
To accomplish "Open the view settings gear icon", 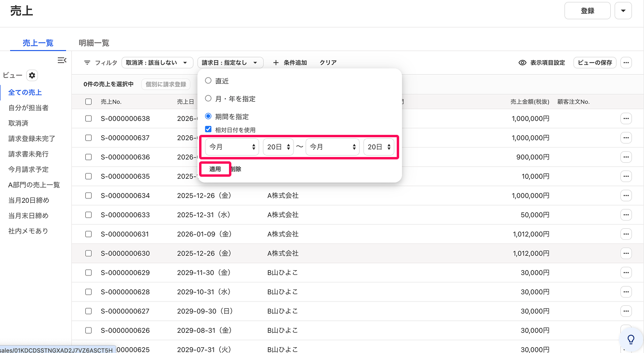I will 32,76.
